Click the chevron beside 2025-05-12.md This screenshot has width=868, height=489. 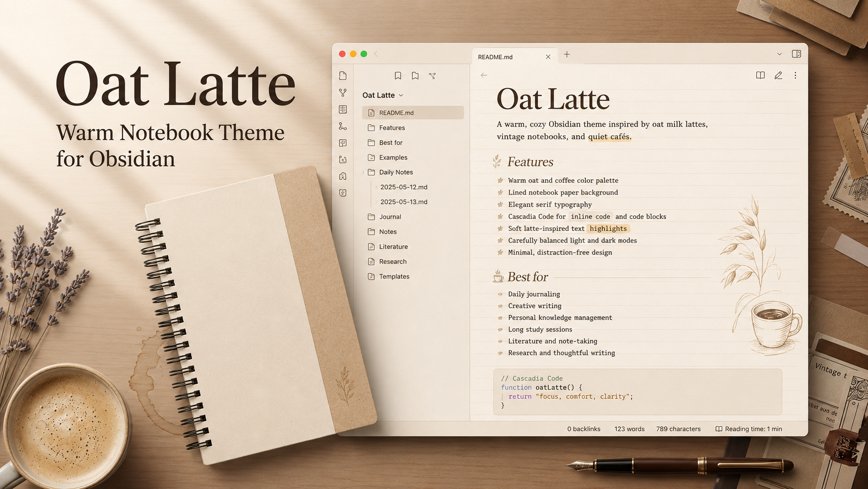[376, 187]
